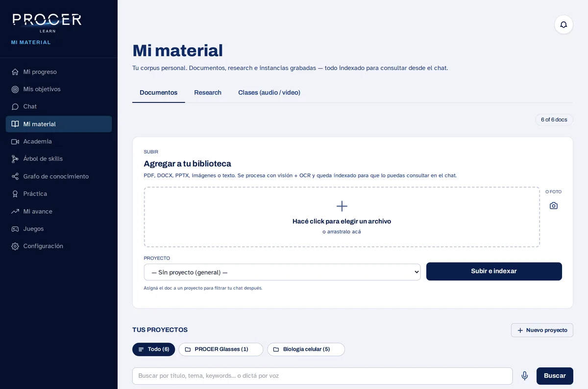Click the folder icon on PROCER Glasses chip
The image size is (588, 389).
point(188,349)
